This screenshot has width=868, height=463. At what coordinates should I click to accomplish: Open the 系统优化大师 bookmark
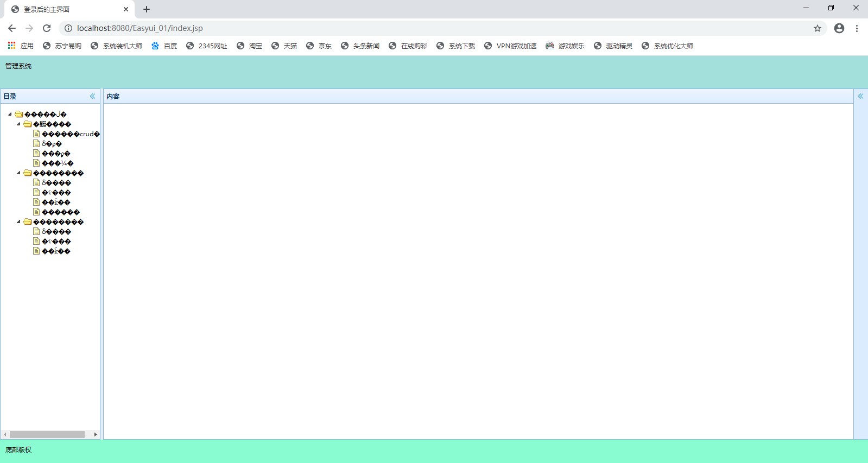tap(667, 46)
